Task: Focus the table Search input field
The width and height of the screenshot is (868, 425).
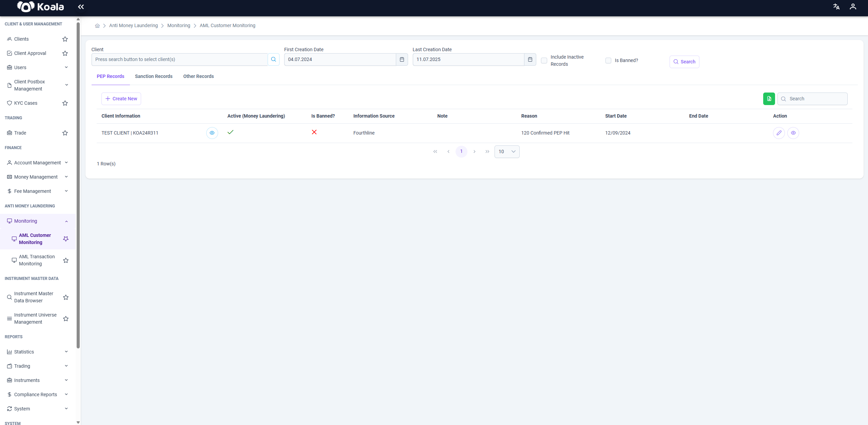Action: 812,99
